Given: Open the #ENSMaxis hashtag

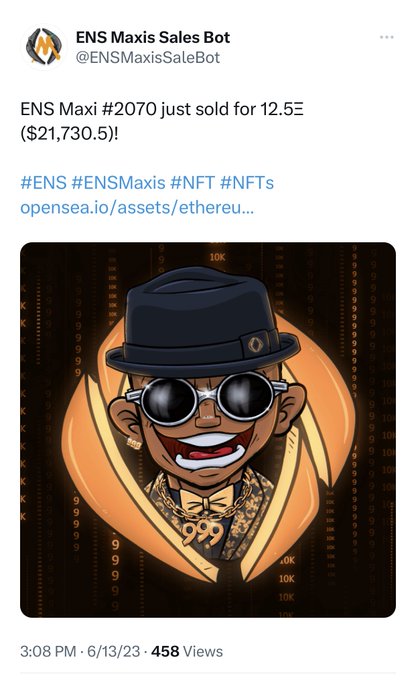Looking at the screenshot, I should point(118,183).
